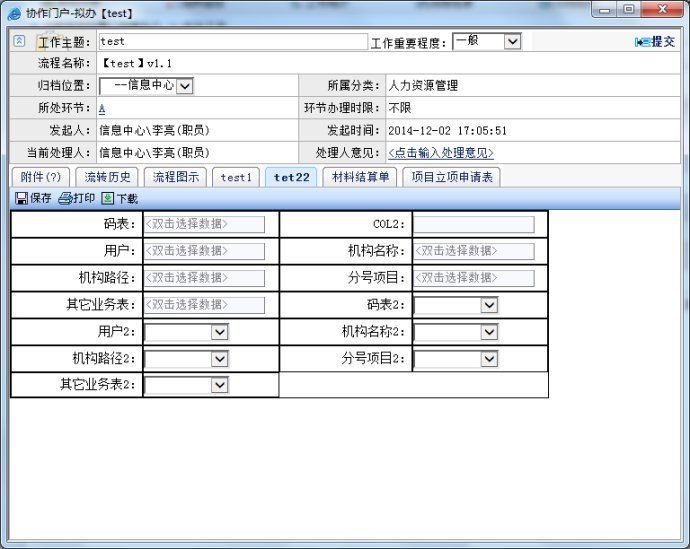Expand the 机构名称2 dropdown
The width and height of the screenshot is (690, 549).
pos(456,332)
